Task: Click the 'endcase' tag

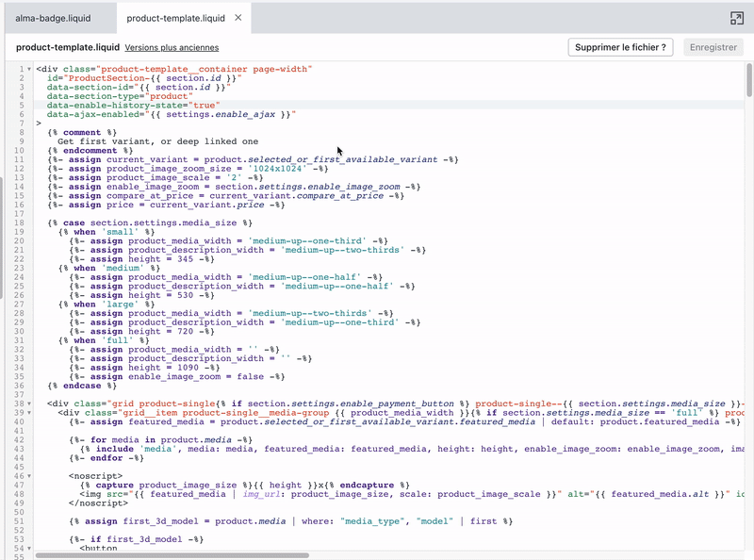Action: [82, 386]
